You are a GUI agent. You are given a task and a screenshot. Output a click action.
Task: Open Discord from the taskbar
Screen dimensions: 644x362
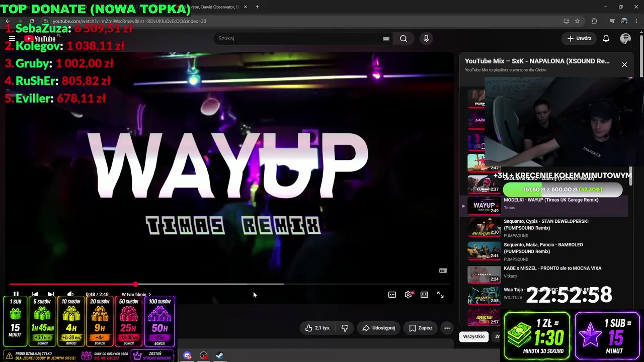coord(188,355)
